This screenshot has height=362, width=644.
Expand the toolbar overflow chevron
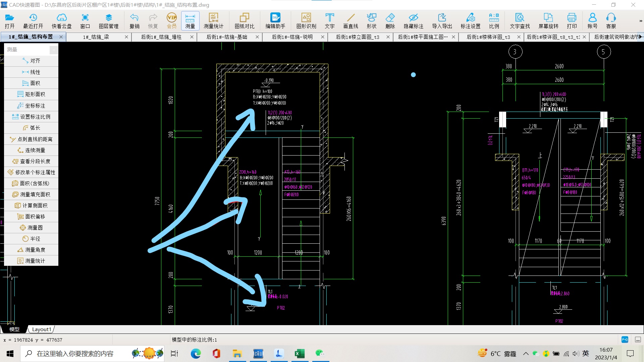coord(641,21)
